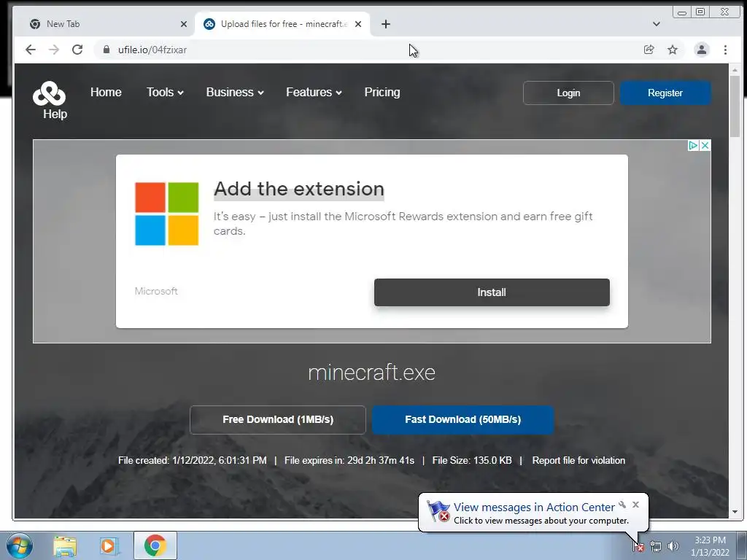Click the network tray icon
Image resolution: width=747 pixels, height=560 pixels.
click(656, 547)
